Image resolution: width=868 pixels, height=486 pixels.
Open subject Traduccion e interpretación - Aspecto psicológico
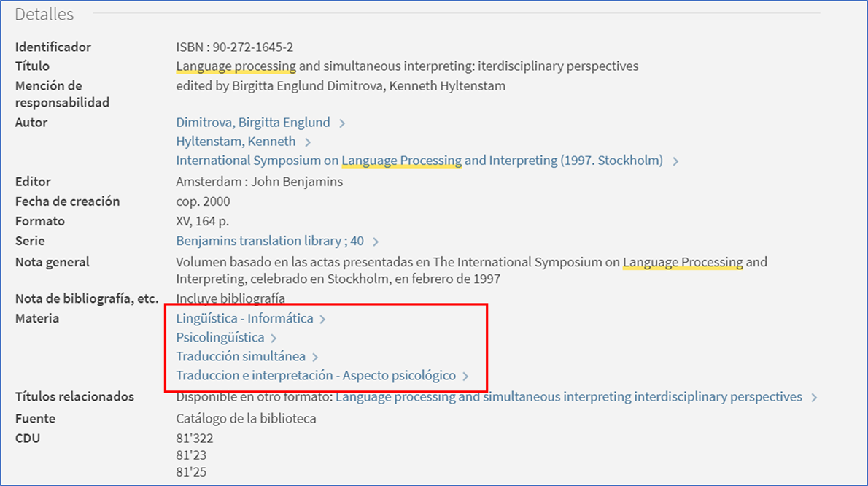point(315,376)
